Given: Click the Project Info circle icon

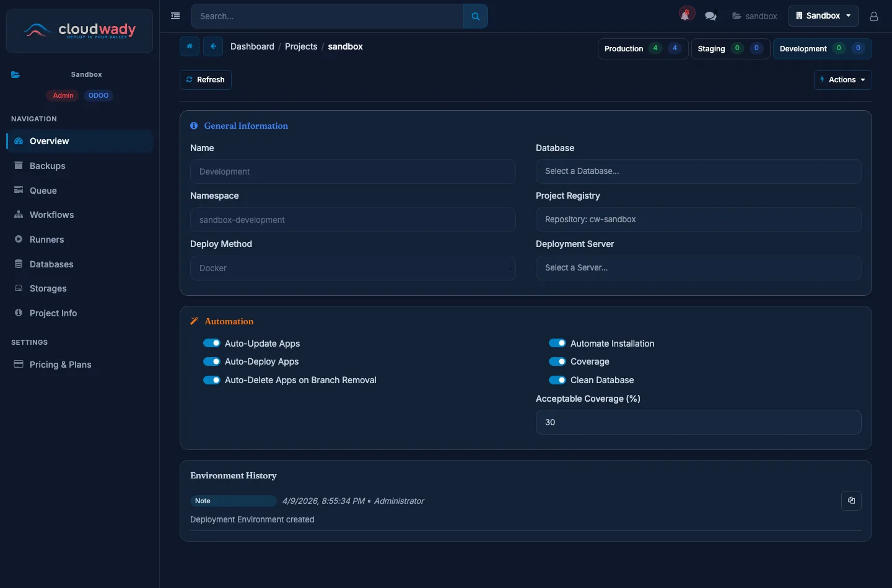Looking at the screenshot, I should point(19,313).
